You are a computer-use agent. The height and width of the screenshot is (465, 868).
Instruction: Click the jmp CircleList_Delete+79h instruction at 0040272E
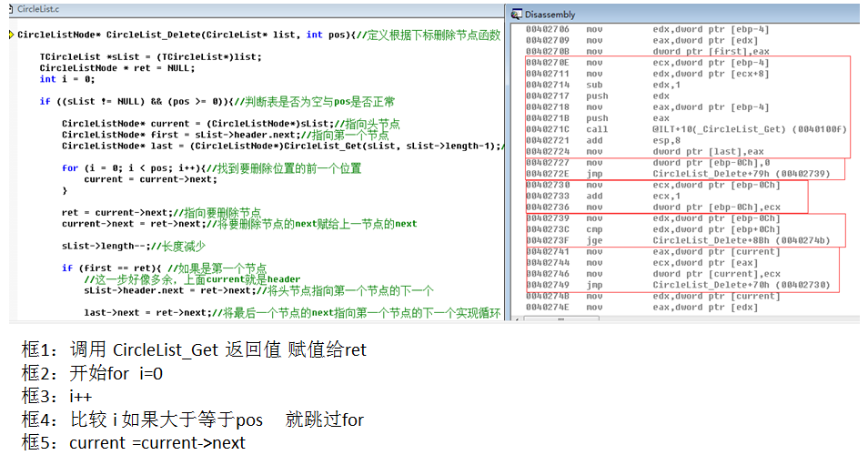(x=678, y=174)
